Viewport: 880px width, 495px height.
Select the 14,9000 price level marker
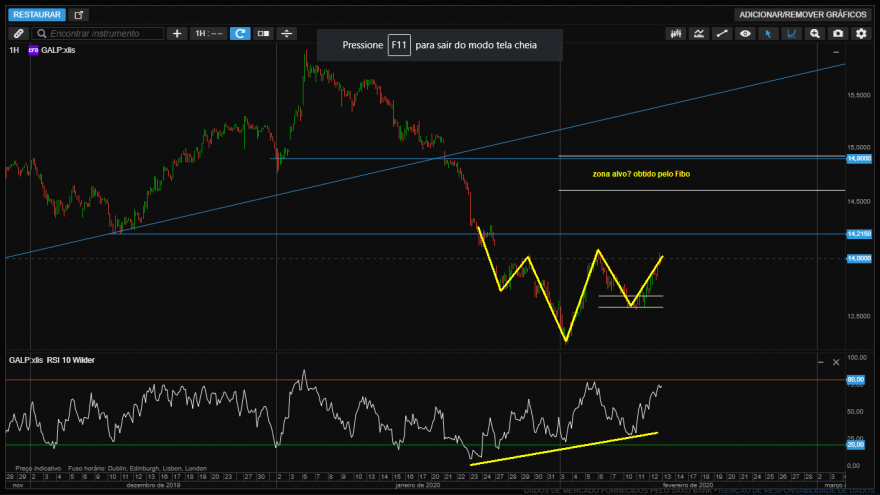pyautogui.click(x=859, y=159)
